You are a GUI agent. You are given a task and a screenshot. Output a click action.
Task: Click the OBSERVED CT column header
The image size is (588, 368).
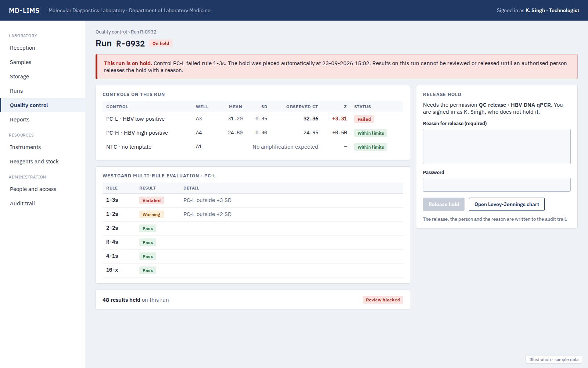coord(302,107)
